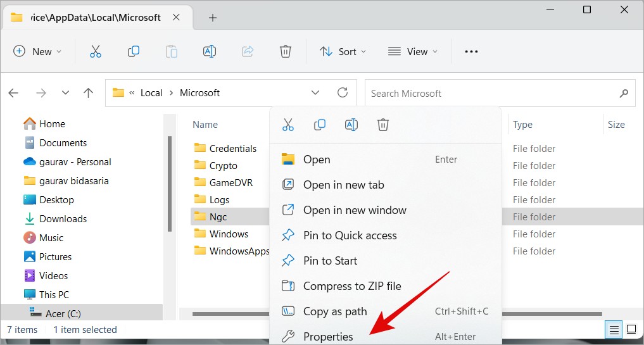Click the Microsoft breadcrumb in the address bar
Screen dimensions: 644x345
coord(199,93)
